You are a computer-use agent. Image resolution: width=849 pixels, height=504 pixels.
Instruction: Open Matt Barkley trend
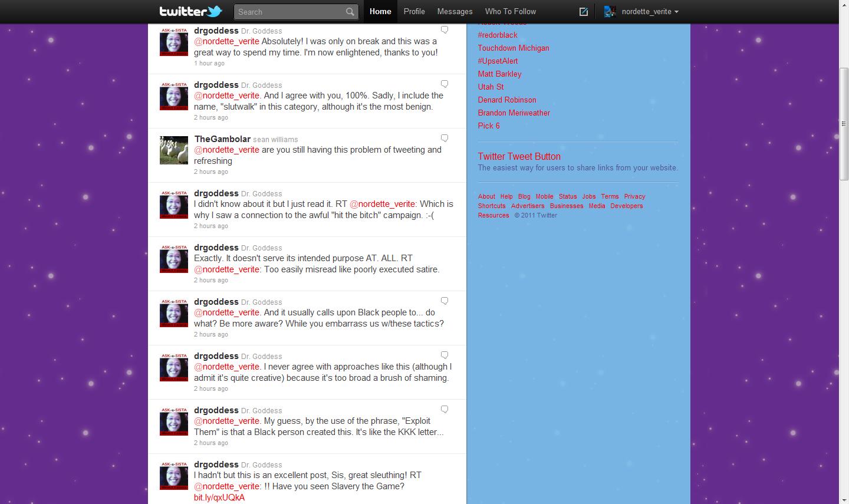pyautogui.click(x=500, y=74)
